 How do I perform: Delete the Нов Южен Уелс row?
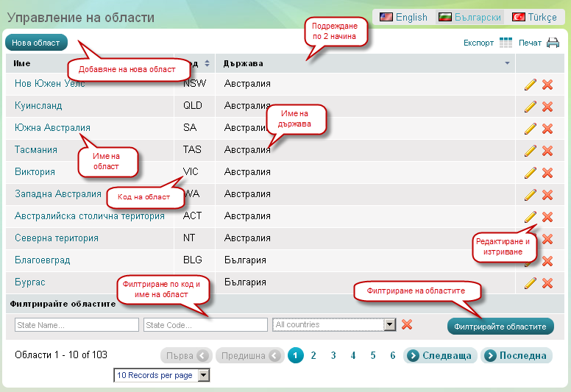pyautogui.click(x=547, y=85)
